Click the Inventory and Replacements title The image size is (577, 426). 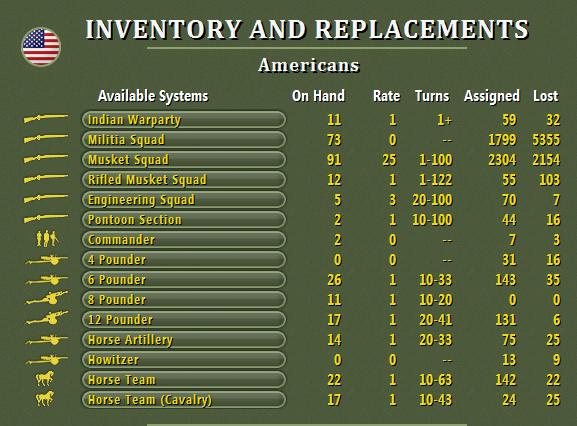point(307,29)
